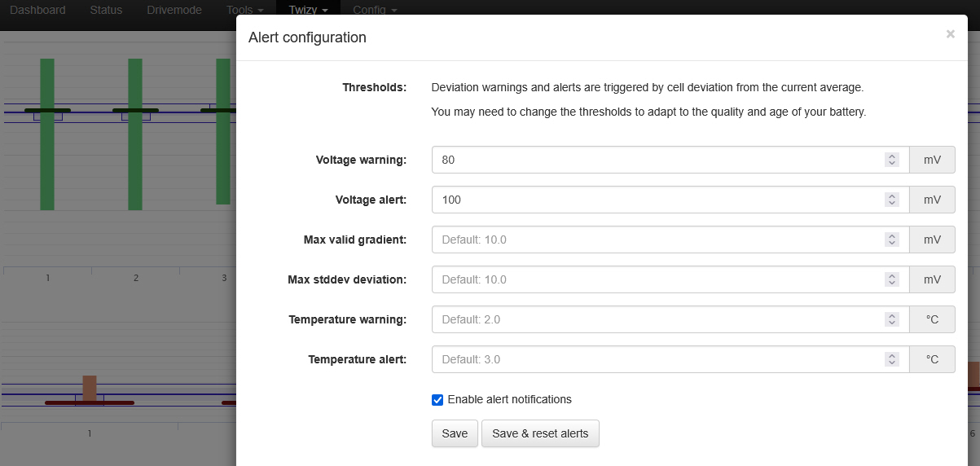980x466 pixels.
Task: Disable the Enable alert notifications checkbox
Action: [x=437, y=400]
